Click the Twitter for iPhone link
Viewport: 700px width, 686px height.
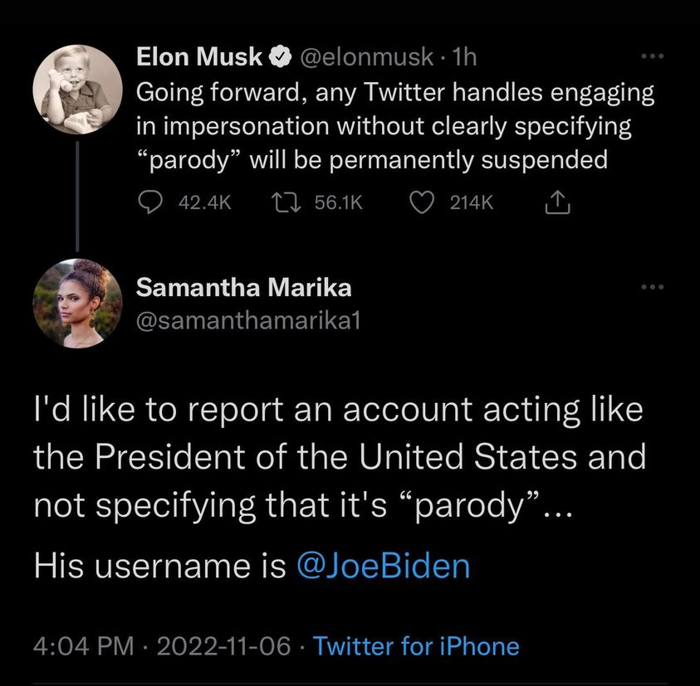pyautogui.click(x=416, y=646)
